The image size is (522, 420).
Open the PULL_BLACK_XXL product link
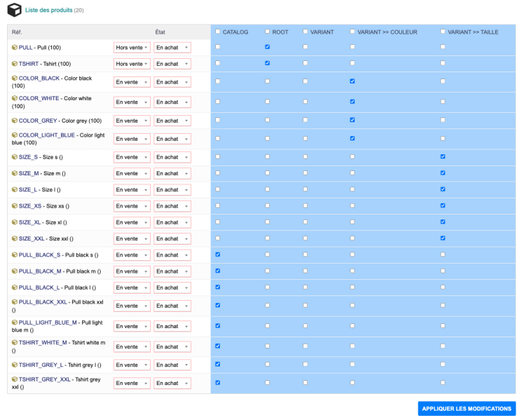coord(43,302)
